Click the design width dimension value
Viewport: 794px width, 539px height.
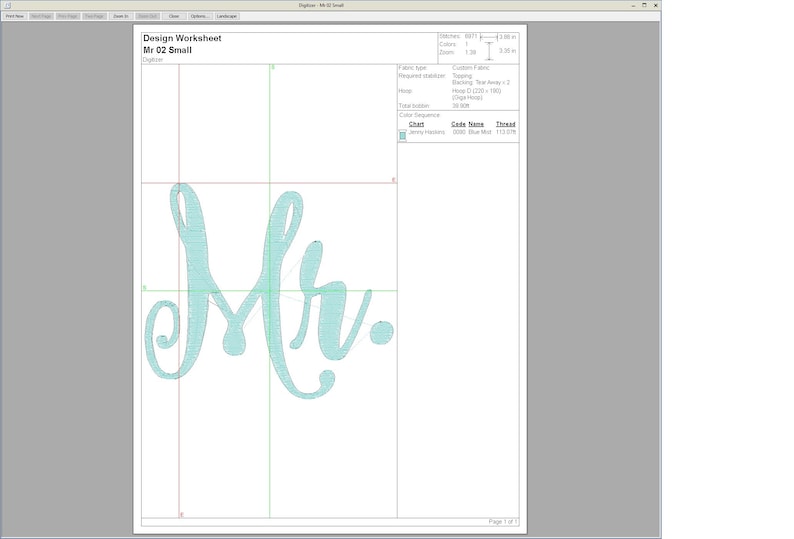click(507, 37)
